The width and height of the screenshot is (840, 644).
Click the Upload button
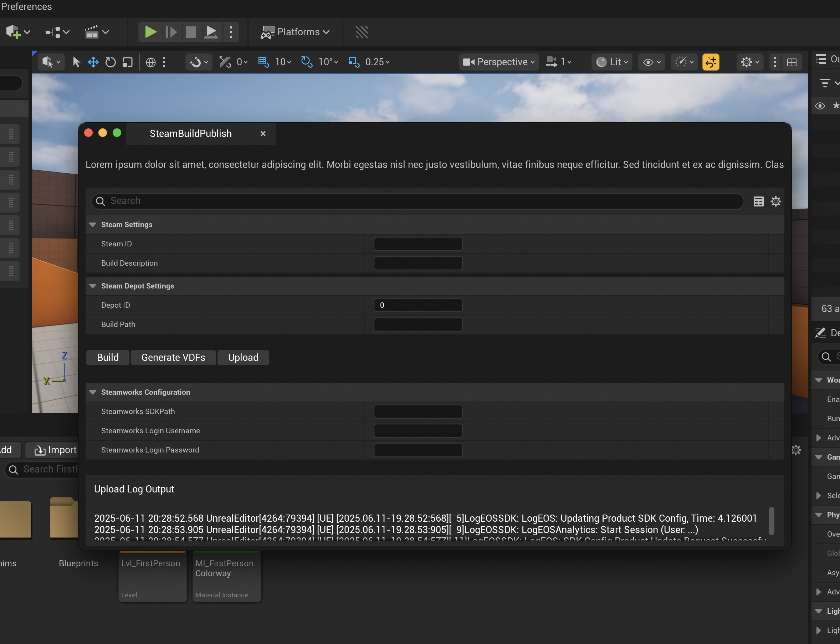(x=243, y=358)
